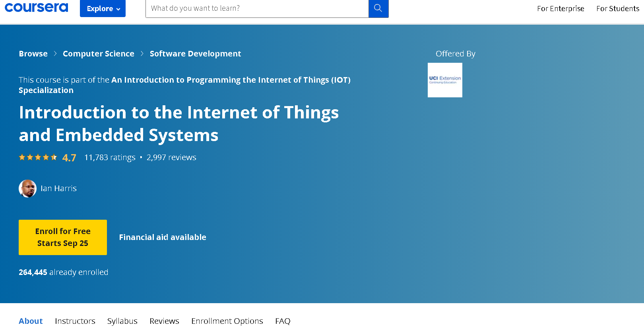Switch to the Reviews tab
The height and width of the screenshot is (327, 644).
[x=164, y=321]
